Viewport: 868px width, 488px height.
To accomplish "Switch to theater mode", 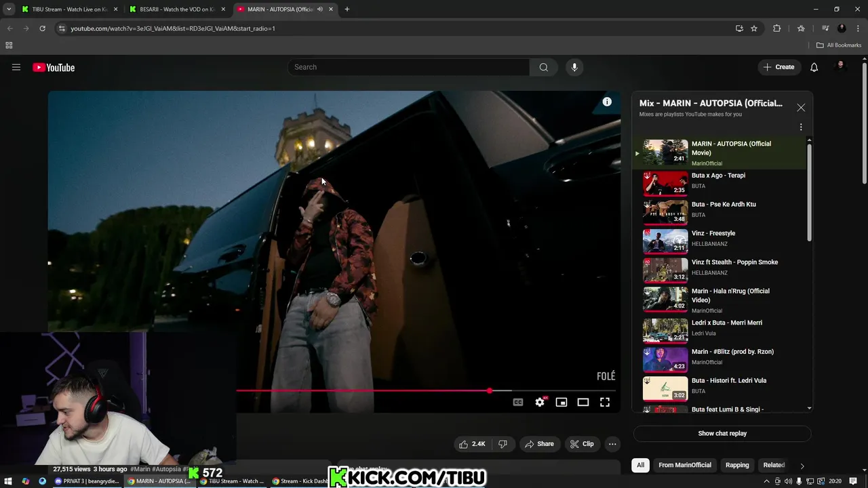I will (x=583, y=402).
